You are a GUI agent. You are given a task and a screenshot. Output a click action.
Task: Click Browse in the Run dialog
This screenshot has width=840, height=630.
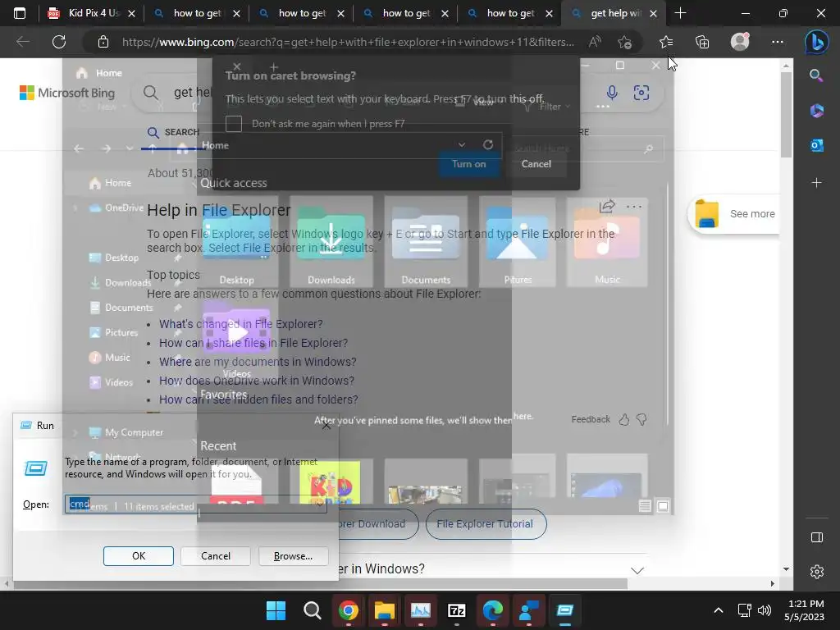pyautogui.click(x=293, y=556)
